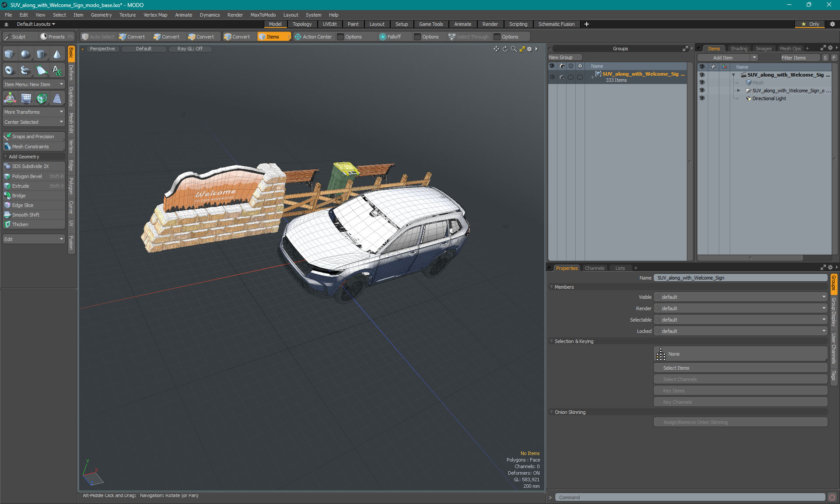Image resolution: width=840 pixels, height=504 pixels.
Task: Click SDS Subdivide 2X tool
Action: 34,166
